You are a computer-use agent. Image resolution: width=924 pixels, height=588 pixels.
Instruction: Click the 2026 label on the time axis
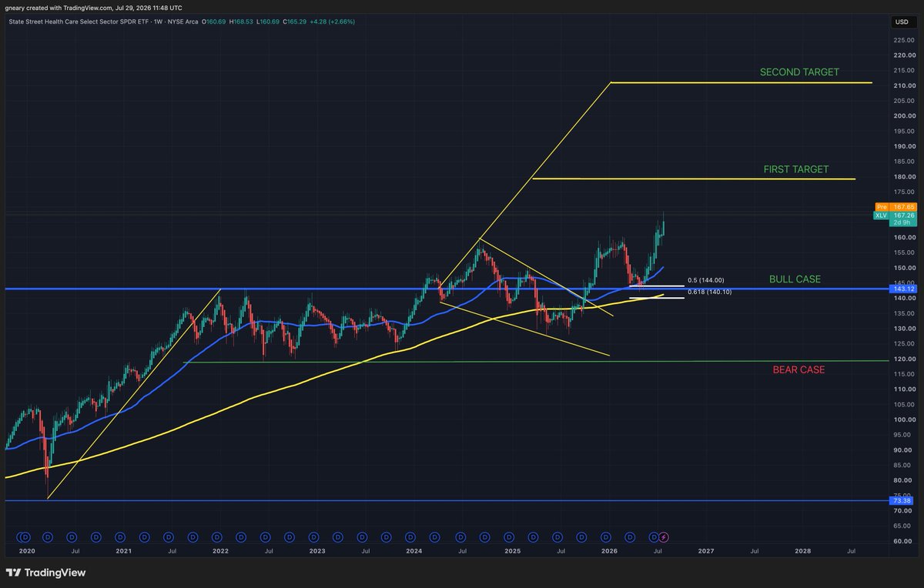(609, 551)
